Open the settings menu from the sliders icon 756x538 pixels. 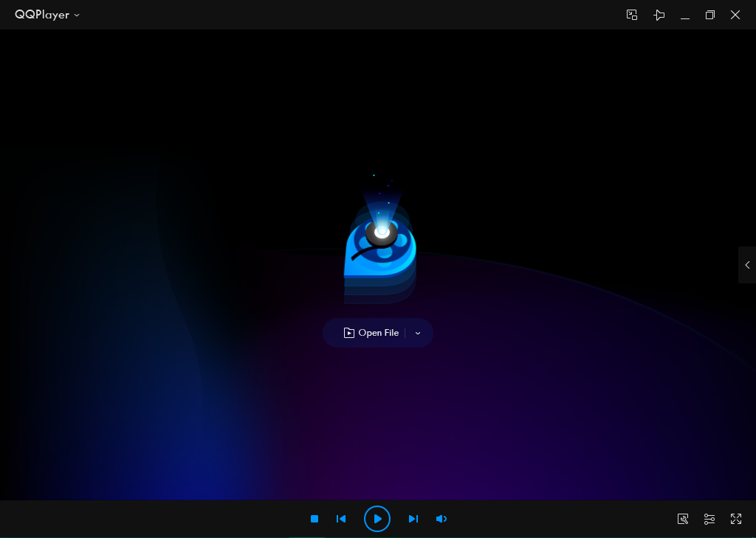709,519
